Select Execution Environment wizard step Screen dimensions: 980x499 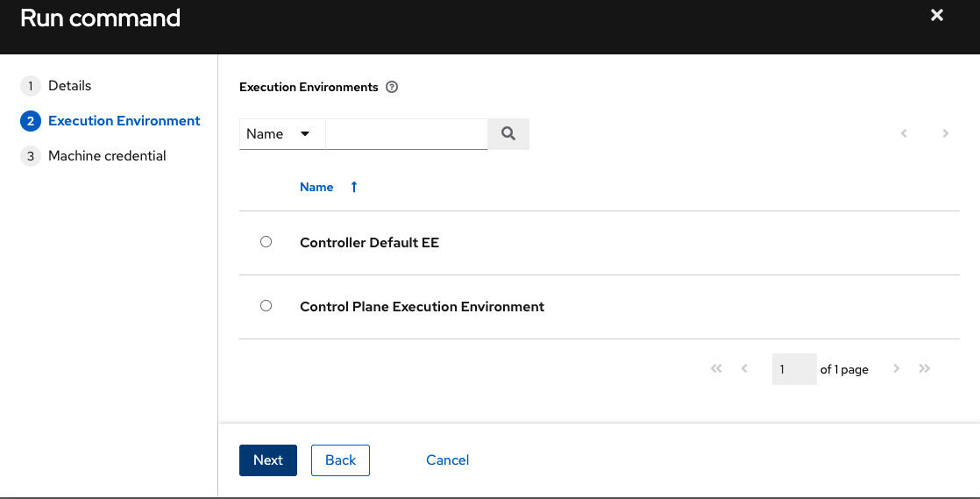tap(124, 121)
